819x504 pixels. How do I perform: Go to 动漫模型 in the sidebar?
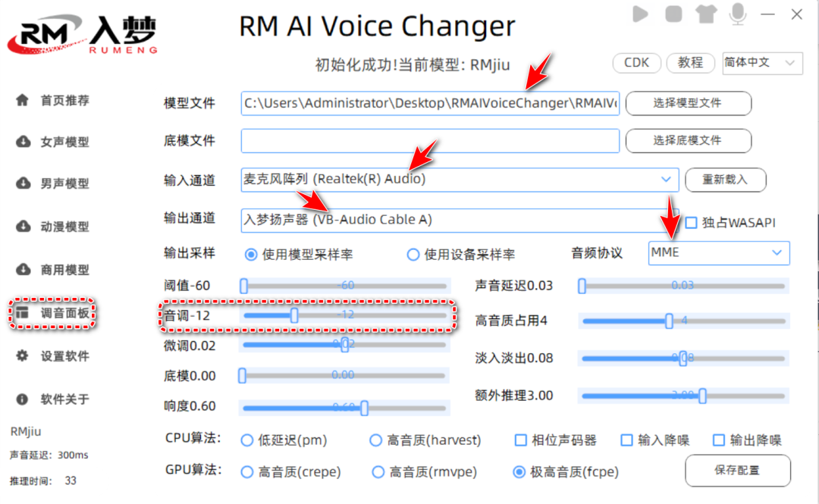coord(64,227)
